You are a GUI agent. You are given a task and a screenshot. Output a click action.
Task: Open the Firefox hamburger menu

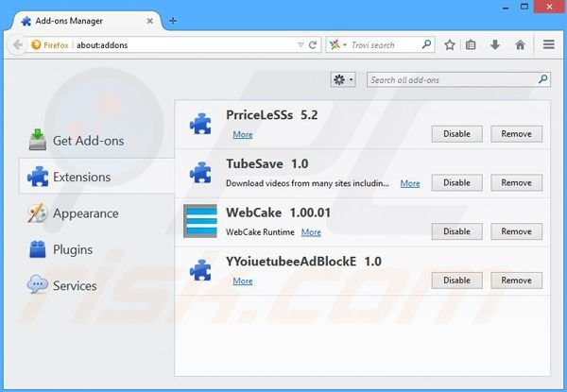point(548,44)
